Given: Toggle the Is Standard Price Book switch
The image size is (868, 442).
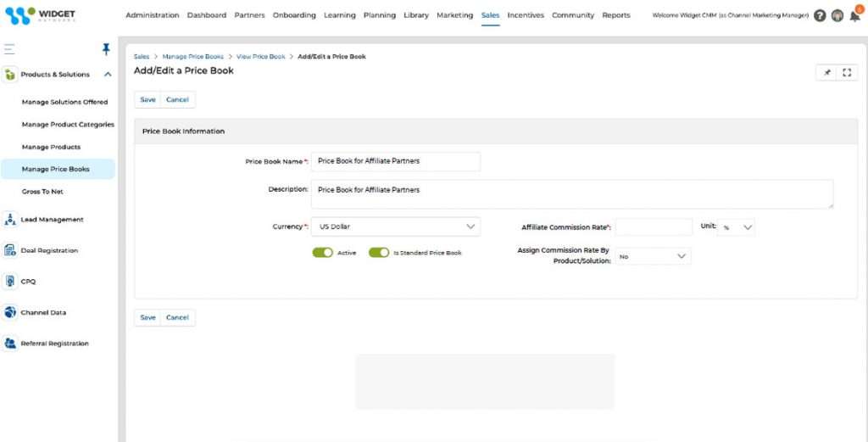Looking at the screenshot, I should pyautogui.click(x=379, y=253).
